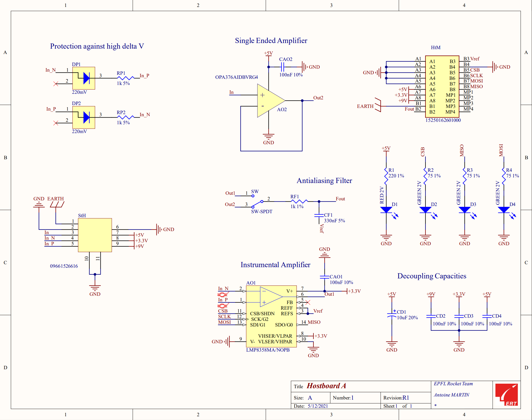Screen dimensions: 532x420
Task: Select the Single Ended Amplifier heading
Action: [x=271, y=41]
